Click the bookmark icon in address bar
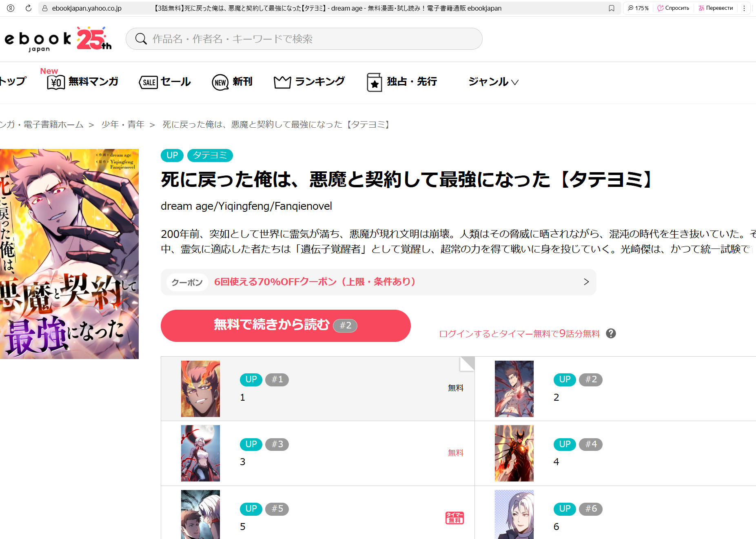 pyautogui.click(x=611, y=8)
